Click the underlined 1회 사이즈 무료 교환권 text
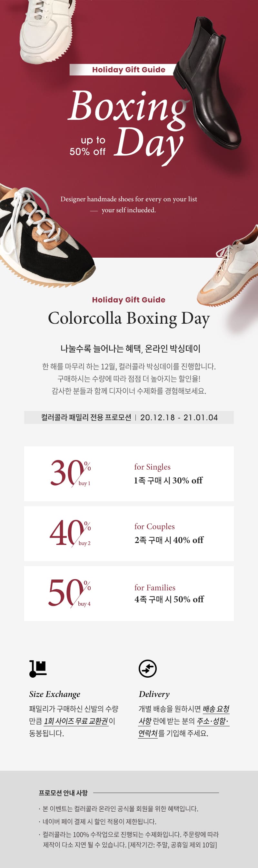The image size is (258, 868). coord(76,721)
